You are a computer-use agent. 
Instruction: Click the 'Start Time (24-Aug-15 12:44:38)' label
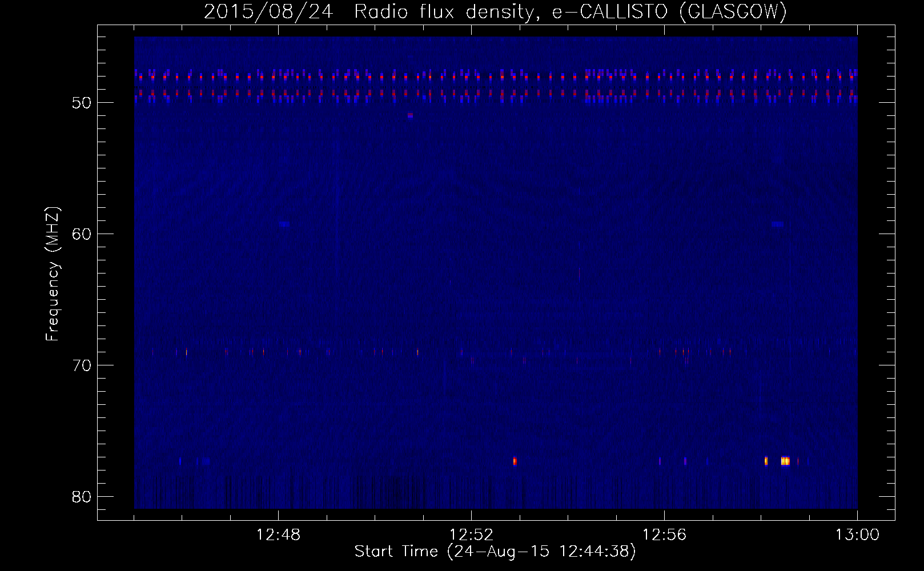pos(495,552)
